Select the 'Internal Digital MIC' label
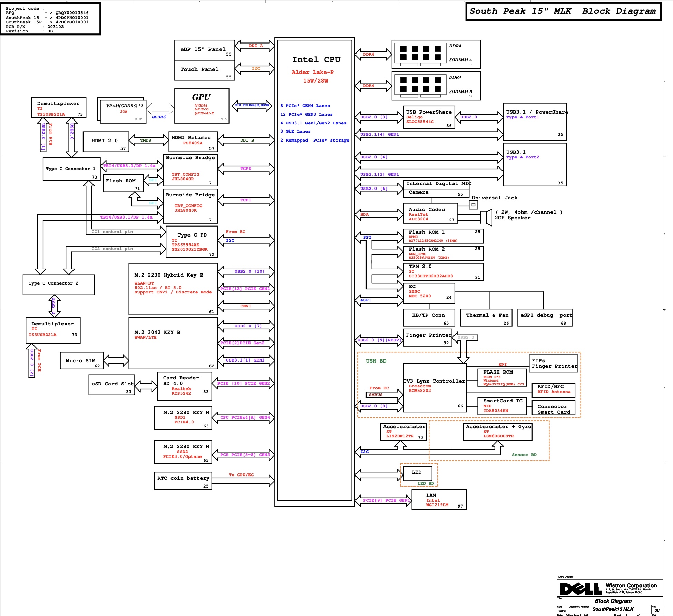The height and width of the screenshot is (616, 673). click(439, 184)
